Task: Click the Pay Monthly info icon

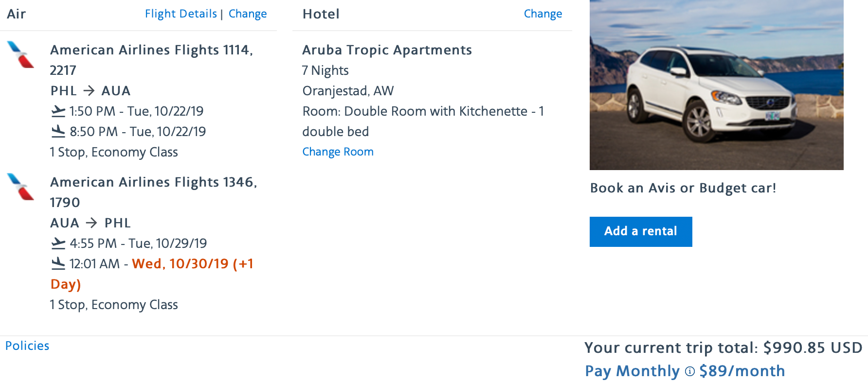Action: point(689,372)
